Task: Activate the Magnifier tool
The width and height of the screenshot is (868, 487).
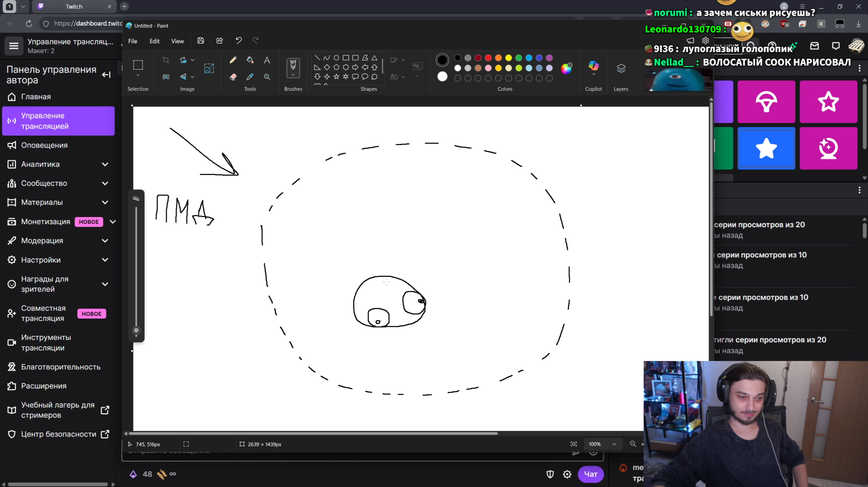Action: click(267, 77)
